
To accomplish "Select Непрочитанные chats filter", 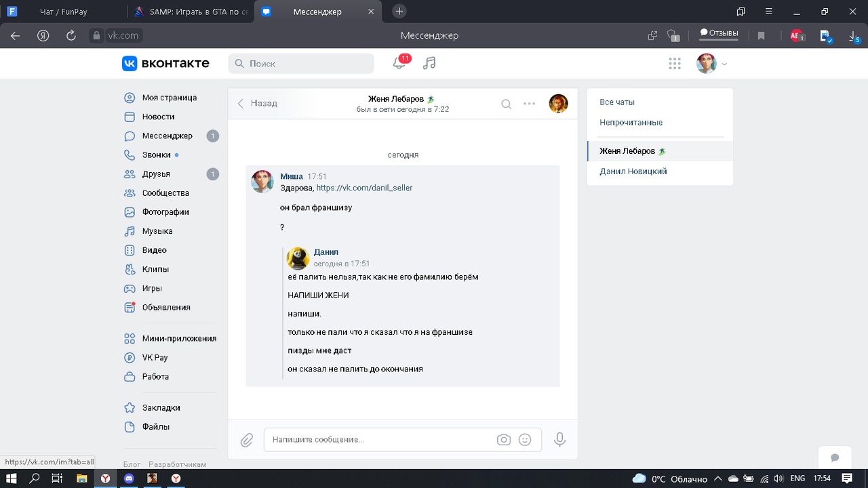I will pyautogui.click(x=631, y=123).
